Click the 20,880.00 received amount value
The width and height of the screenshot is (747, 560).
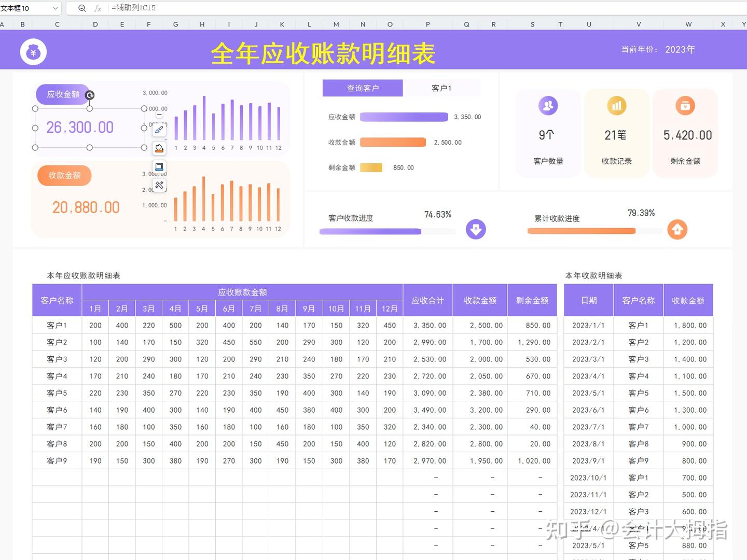(86, 207)
